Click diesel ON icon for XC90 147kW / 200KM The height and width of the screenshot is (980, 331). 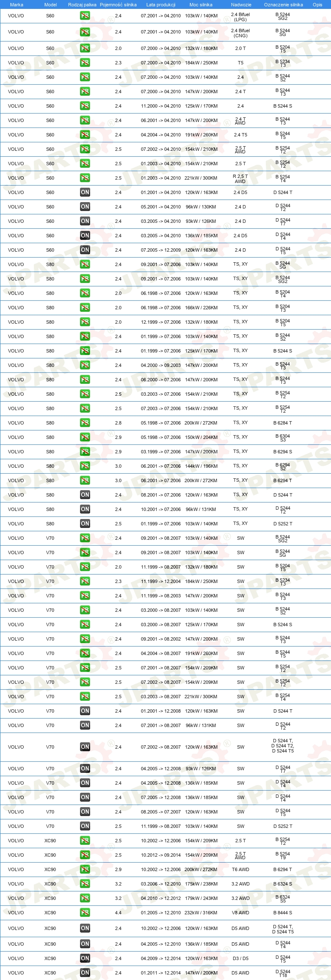click(x=85, y=973)
